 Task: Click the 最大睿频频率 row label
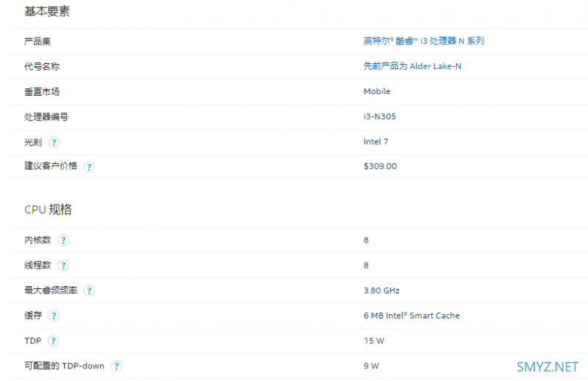[x=51, y=290]
